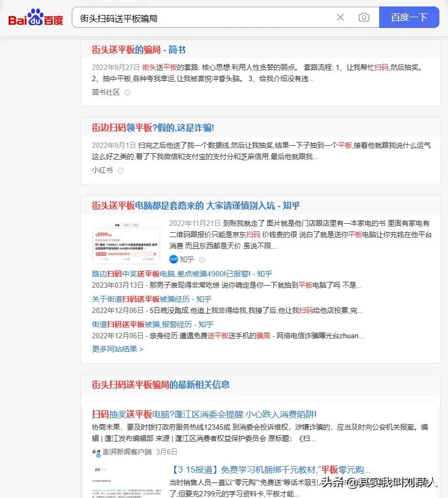Click the Baidu logo
The image size is (448, 498).
click(x=35, y=17)
